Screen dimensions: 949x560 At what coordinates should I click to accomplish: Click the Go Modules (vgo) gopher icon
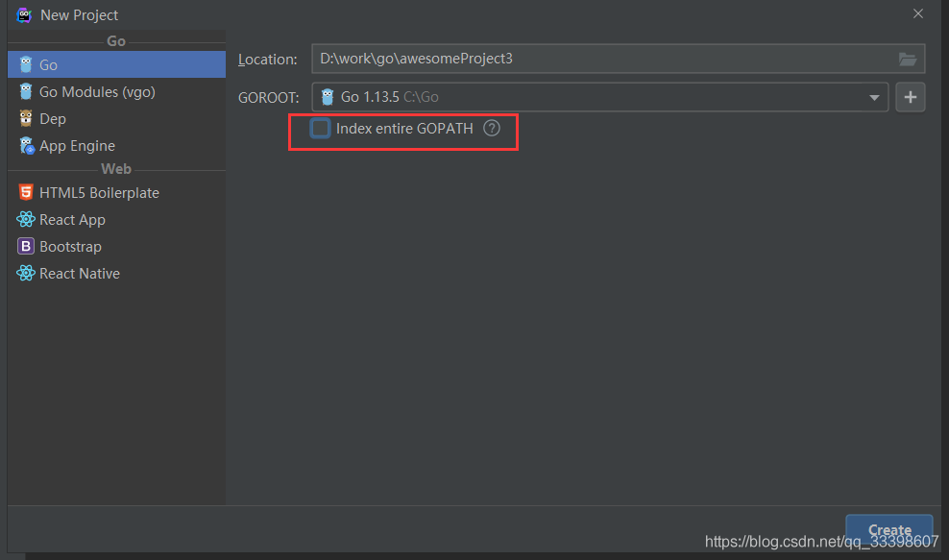pos(25,92)
